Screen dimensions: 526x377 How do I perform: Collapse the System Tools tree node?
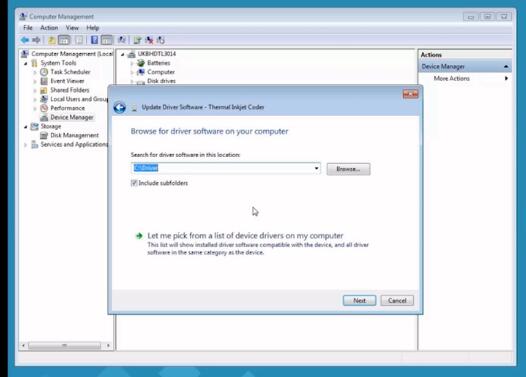[25, 63]
